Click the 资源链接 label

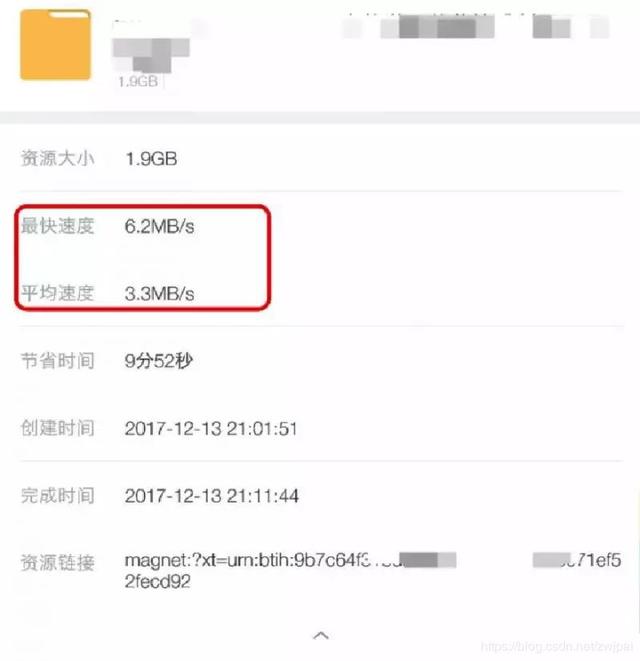pyautogui.click(x=57, y=563)
